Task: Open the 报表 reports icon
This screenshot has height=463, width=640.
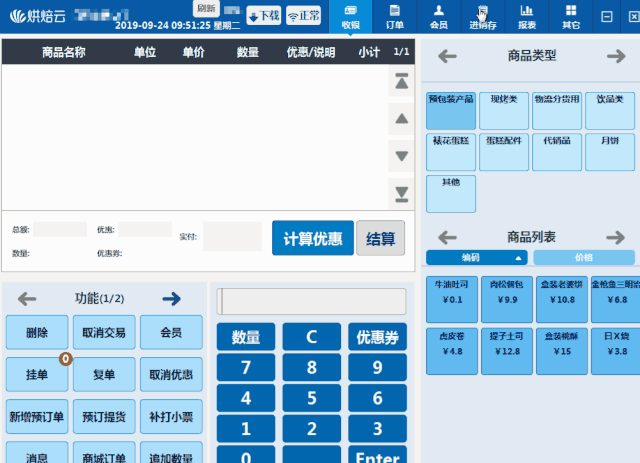Action: 526,16
